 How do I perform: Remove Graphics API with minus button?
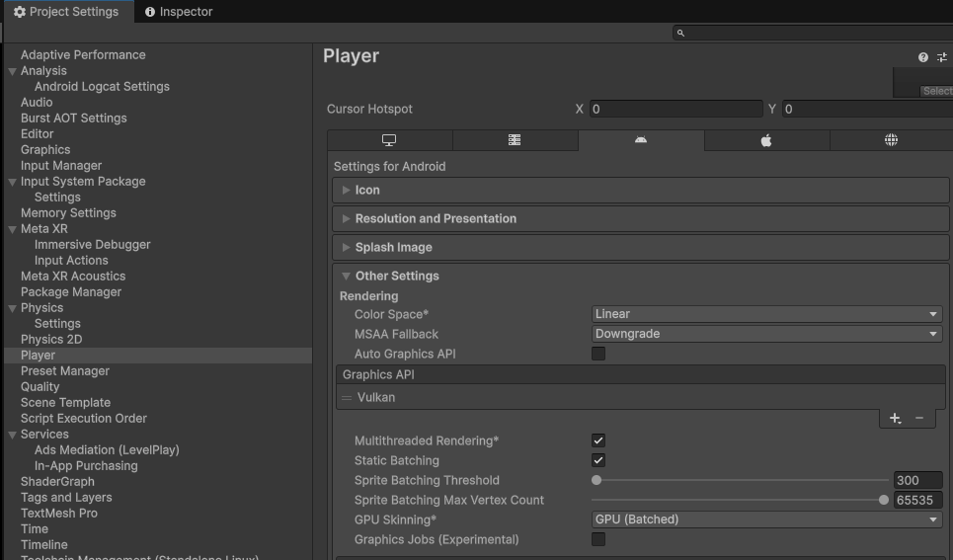click(x=919, y=419)
